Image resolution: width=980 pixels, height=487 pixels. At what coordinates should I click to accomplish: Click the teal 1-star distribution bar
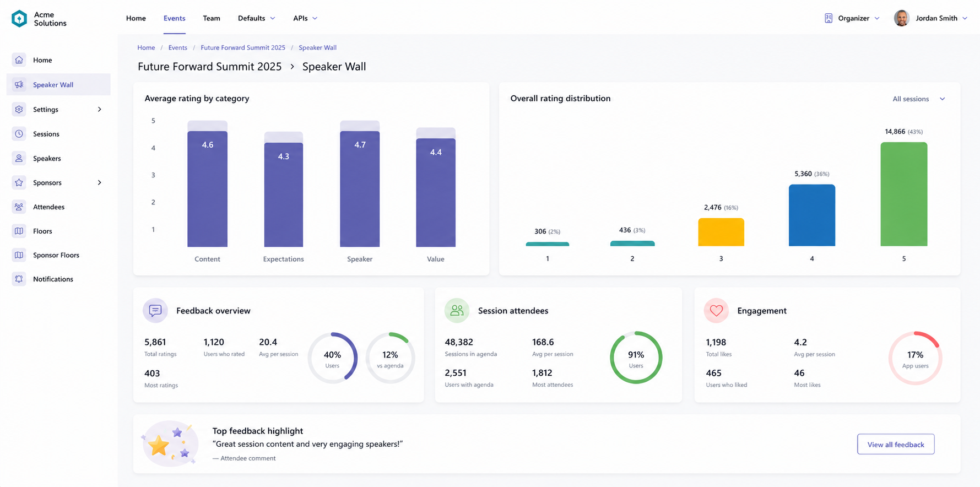coord(548,244)
